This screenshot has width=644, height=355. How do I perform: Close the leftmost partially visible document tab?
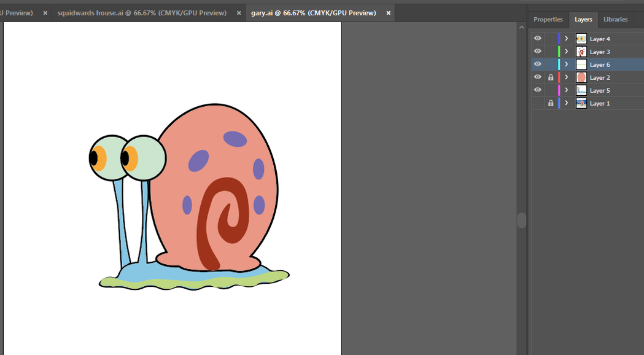coord(45,13)
